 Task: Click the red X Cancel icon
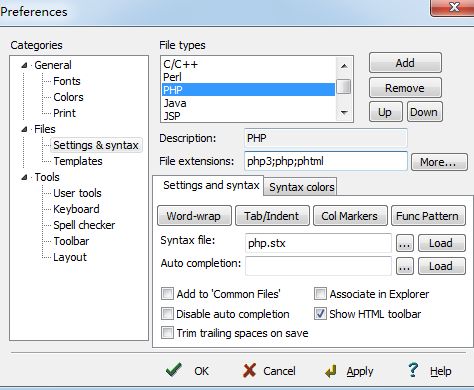point(249,371)
